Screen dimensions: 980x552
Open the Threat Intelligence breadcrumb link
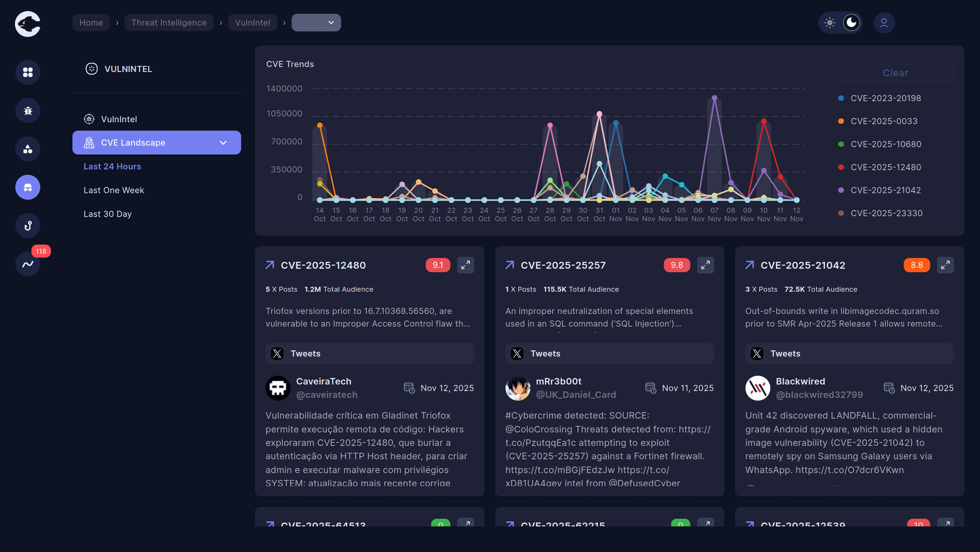(169, 22)
